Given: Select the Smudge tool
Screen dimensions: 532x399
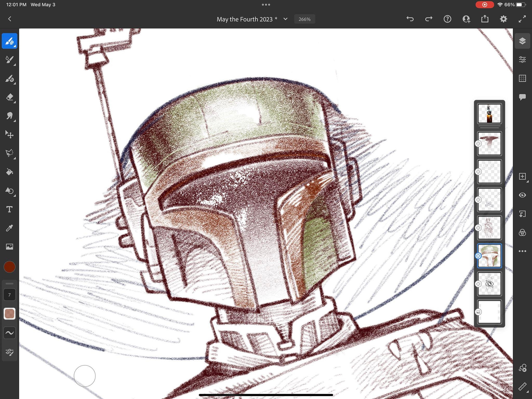Looking at the screenshot, I should (x=9, y=116).
